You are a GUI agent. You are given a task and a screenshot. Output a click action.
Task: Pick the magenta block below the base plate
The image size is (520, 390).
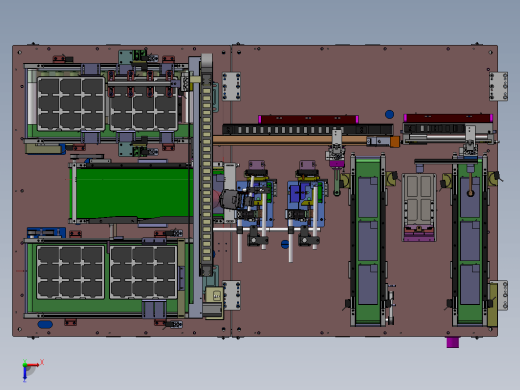452,342
